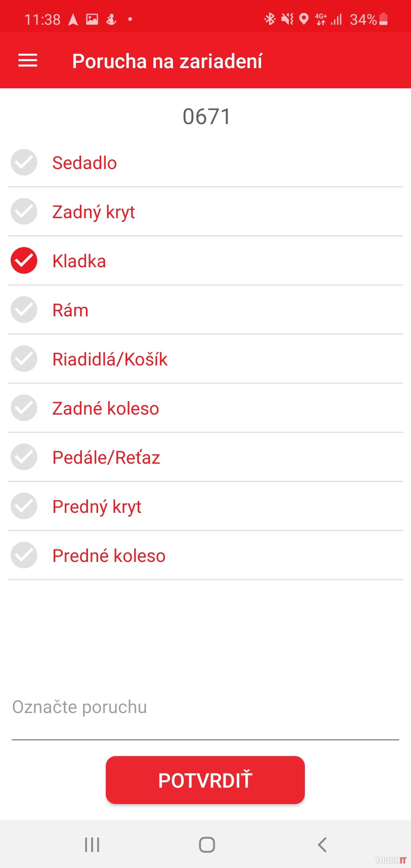This screenshot has width=411, height=868.
Task: Tap the Android home button icon
Action: point(207,844)
